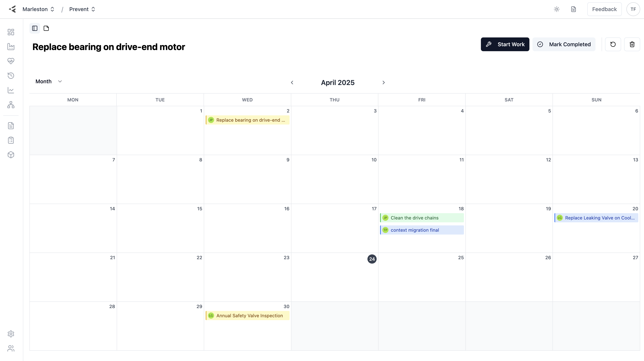Screen dimensions: 644x361
Task: Open settings gear icon in sidebar
Action: coord(11,334)
